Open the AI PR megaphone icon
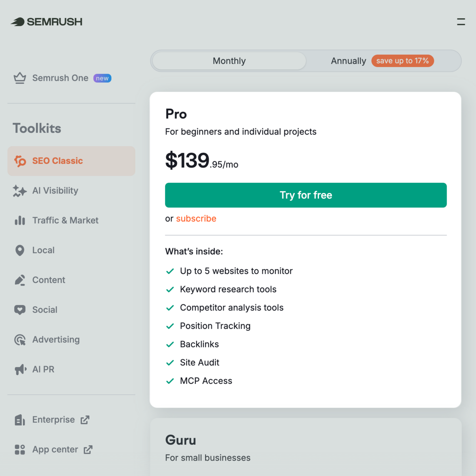The height and width of the screenshot is (476, 476). pos(19,369)
